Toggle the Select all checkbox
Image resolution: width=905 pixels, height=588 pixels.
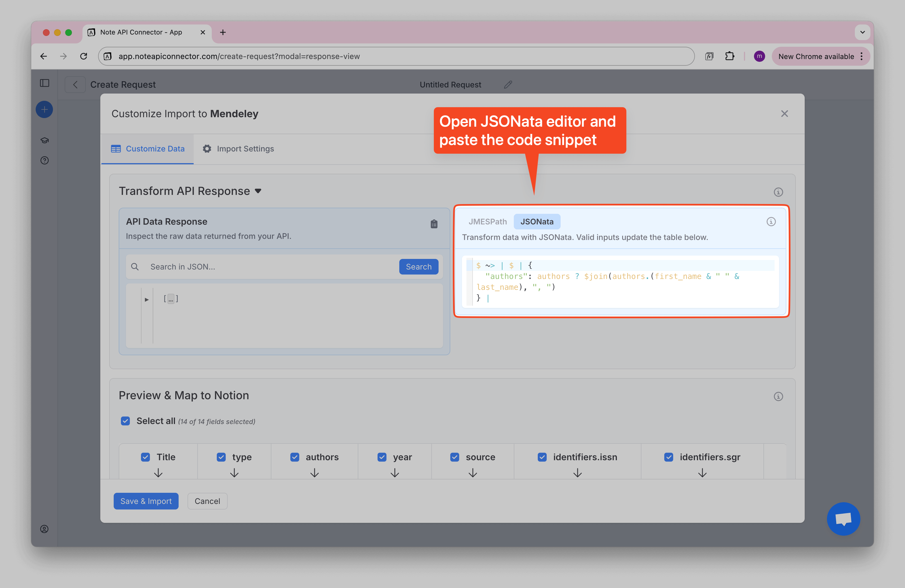coord(125,421)
